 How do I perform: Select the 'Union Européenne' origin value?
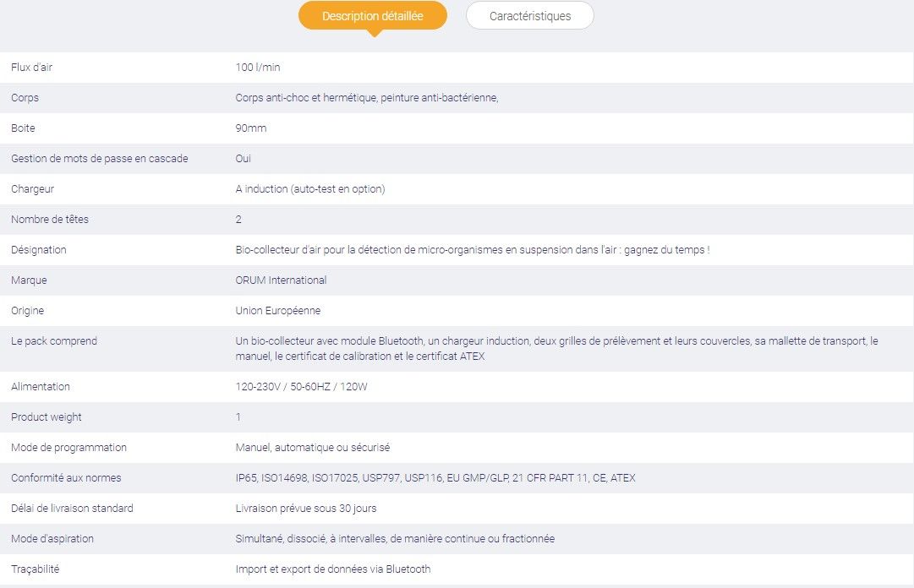click(x=277, y=311)
